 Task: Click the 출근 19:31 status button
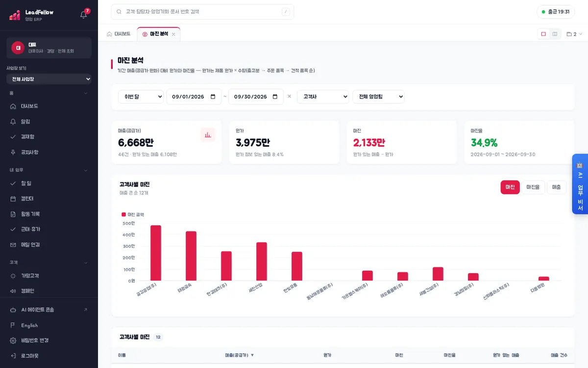click(x=556, y=12)
